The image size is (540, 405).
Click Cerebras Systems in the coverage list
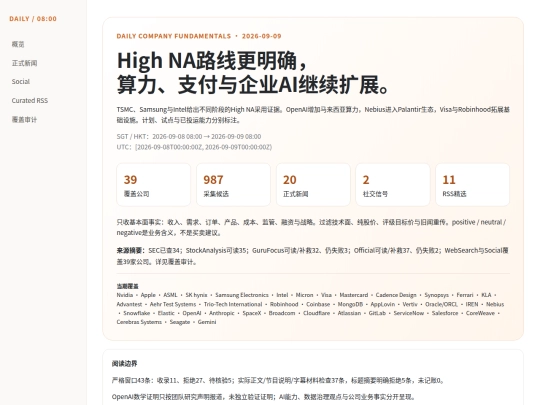(139, 322)
